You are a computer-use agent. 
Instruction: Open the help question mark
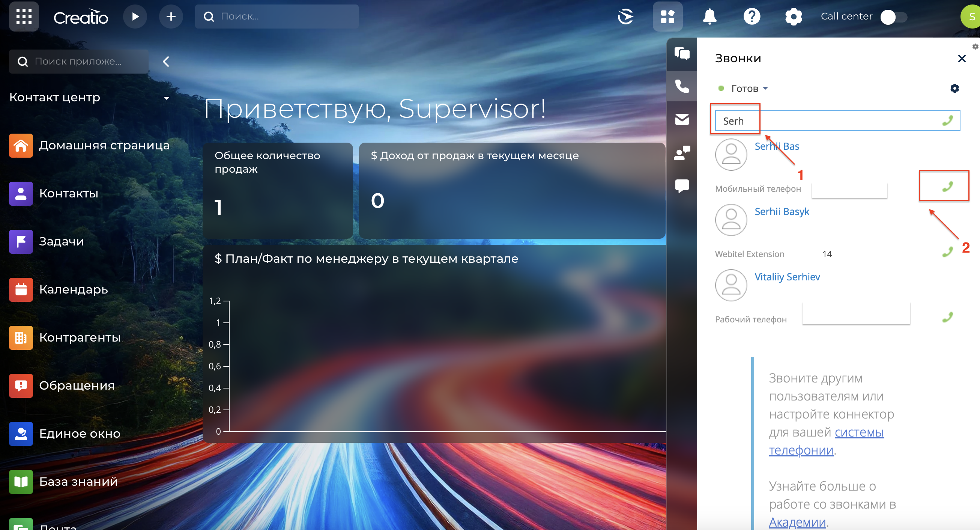point(752,17)
